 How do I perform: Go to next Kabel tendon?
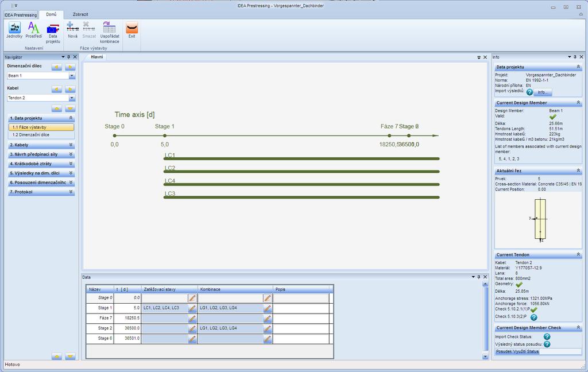coord(70,89)
